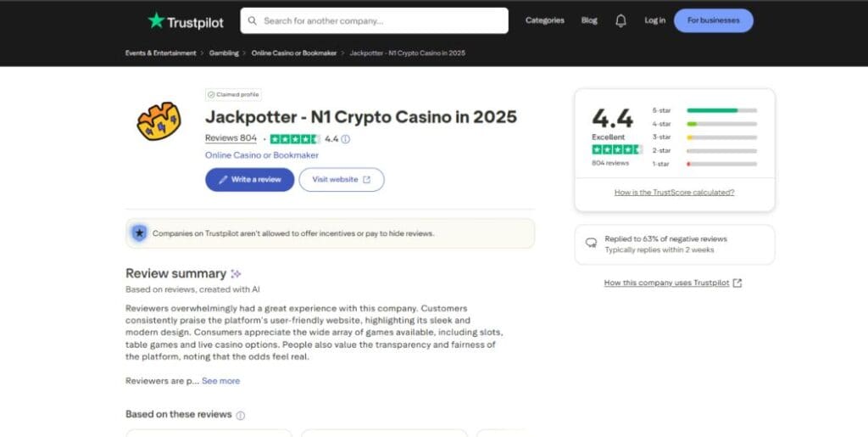
Task: Open the Categories menu
Action: tap(543, 20)
